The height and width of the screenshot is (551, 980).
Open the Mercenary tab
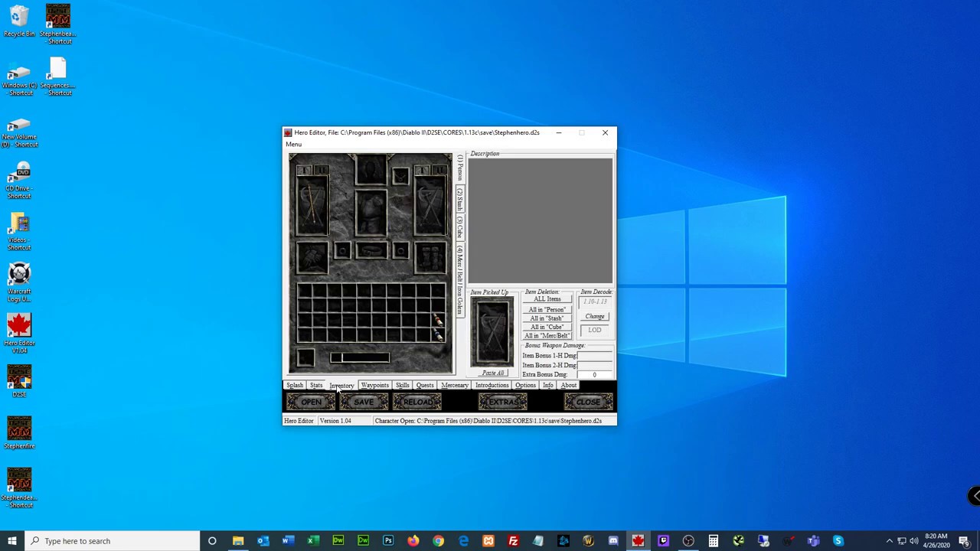(x=454, y=385)
